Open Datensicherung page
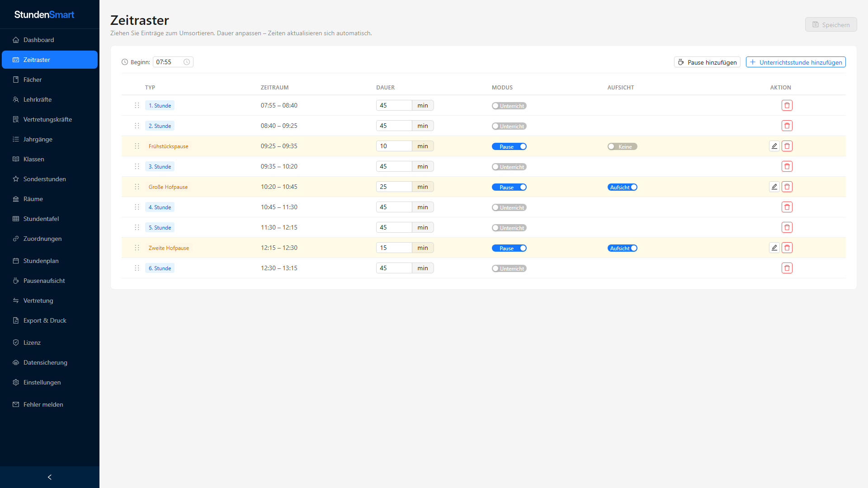The image size is (868, 488). (50, 362)
